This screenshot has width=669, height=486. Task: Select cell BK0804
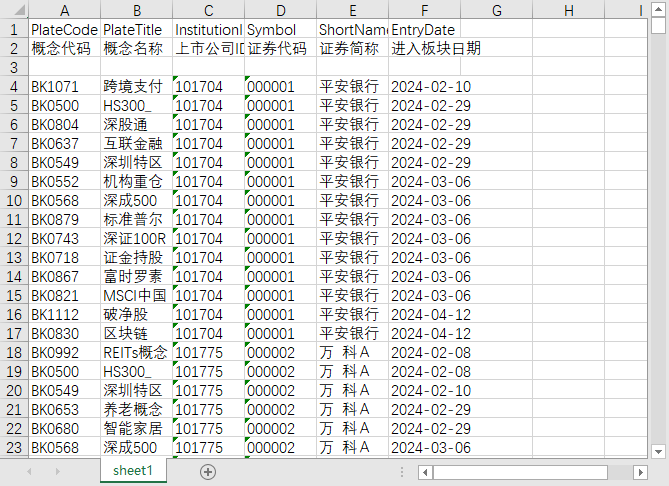(x=64, y=125)
